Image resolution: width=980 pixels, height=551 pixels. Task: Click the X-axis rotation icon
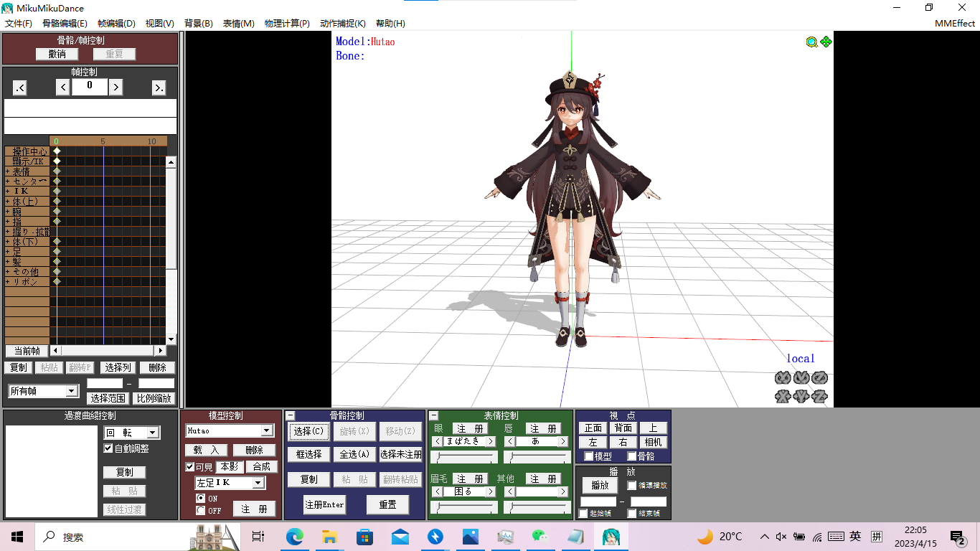tap(783, 378)
